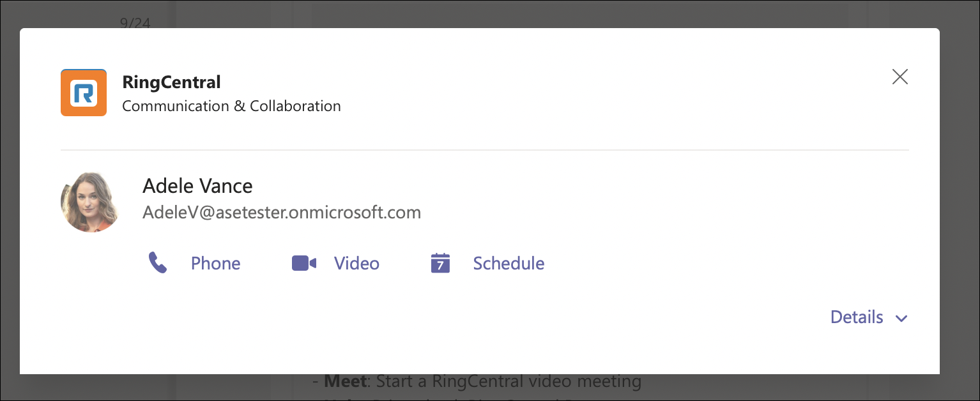Open Details to reveal more contact info
The width and height of the screenshot is (980, 401).
pyautogui.click(x=856, y=317)
